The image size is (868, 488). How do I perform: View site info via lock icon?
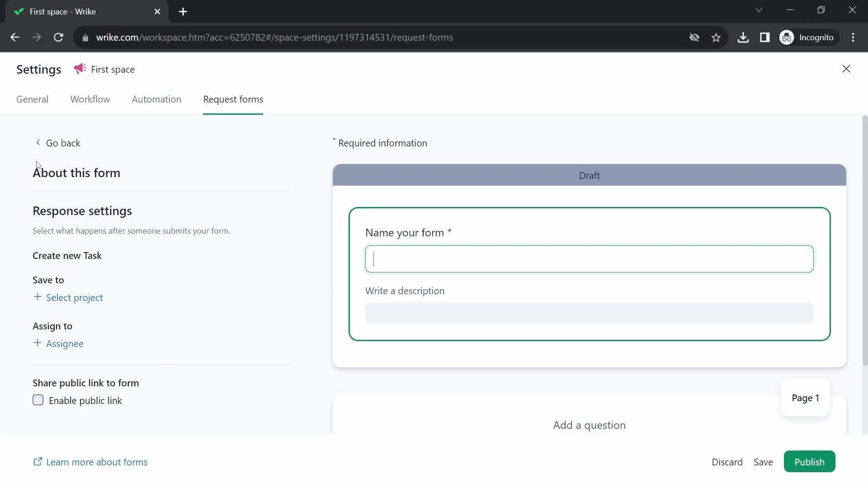tap(85, 38)
